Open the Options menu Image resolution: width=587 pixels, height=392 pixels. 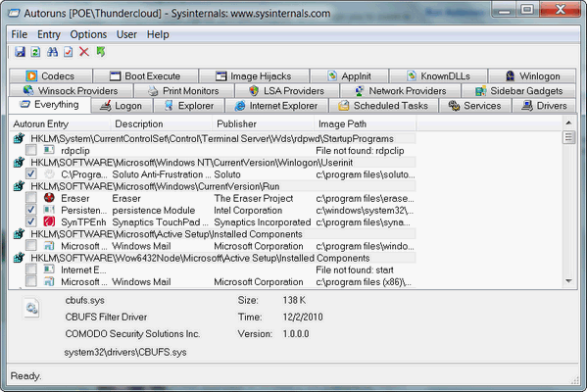(88, 34)
